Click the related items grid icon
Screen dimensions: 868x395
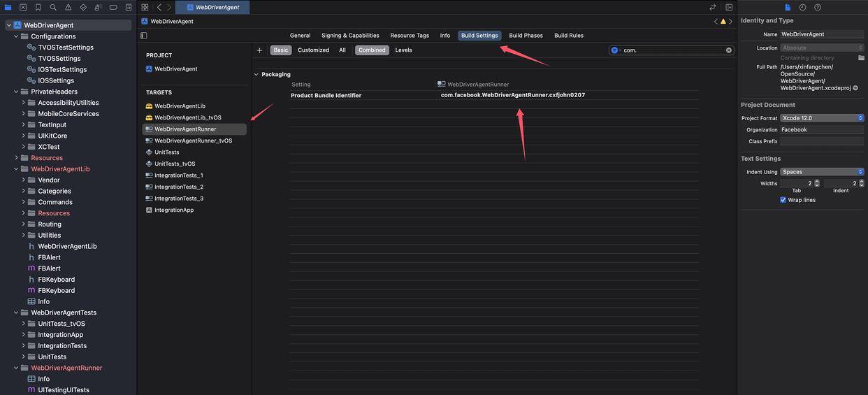(x=145, y=7)
